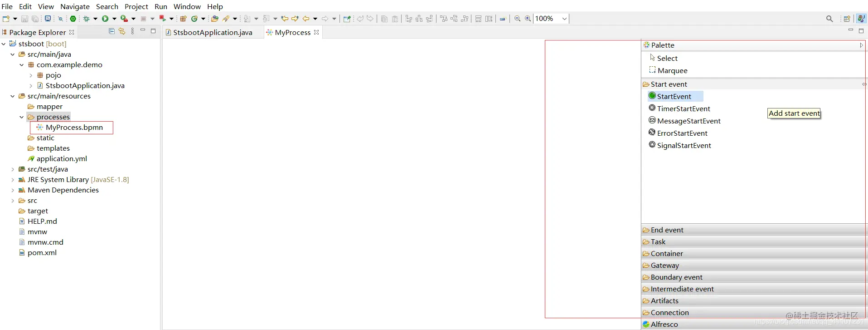Click the green Run play icon

(x=105, y=19)
